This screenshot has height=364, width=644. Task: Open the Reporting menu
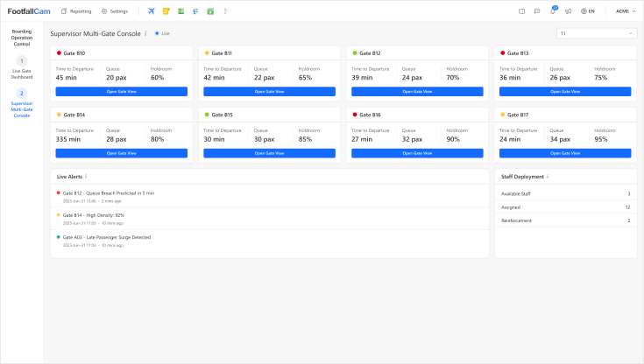click(x=75, y=11)
